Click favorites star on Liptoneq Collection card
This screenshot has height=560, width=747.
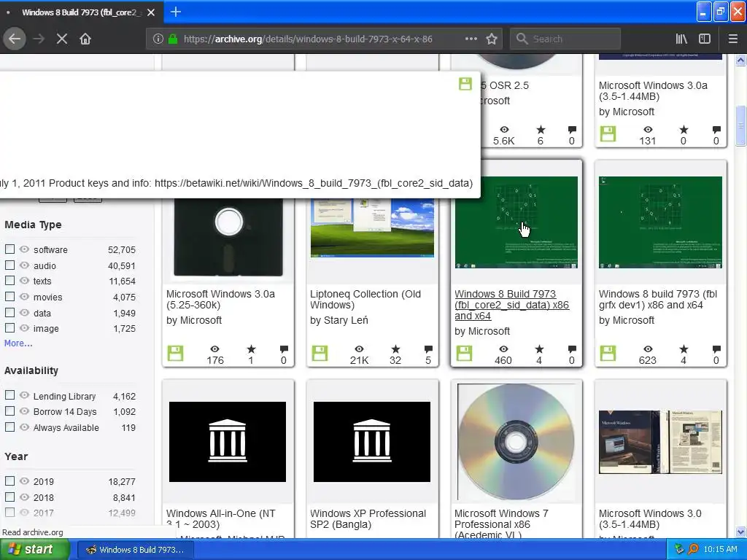click(395, 349)
